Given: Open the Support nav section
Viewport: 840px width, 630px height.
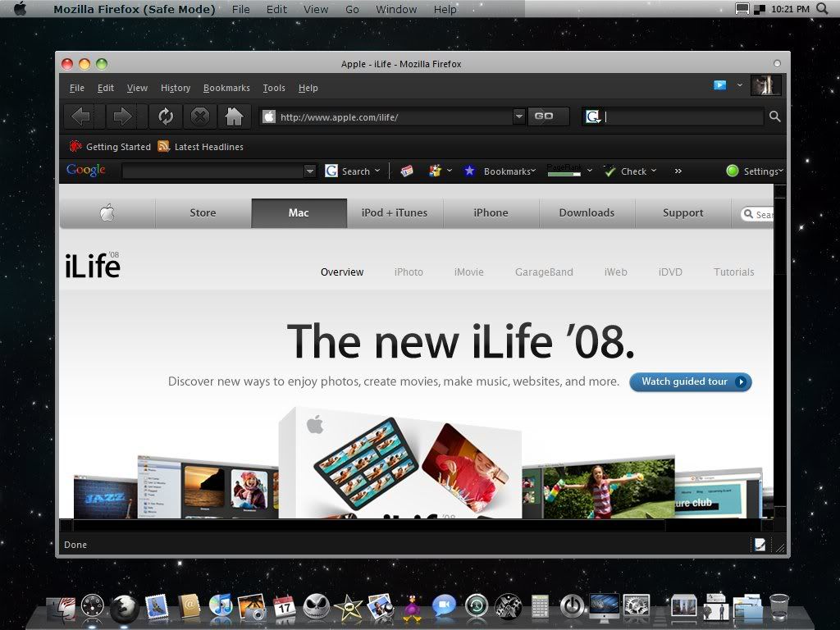Looking at the screenshot, I should coord(683,212).
